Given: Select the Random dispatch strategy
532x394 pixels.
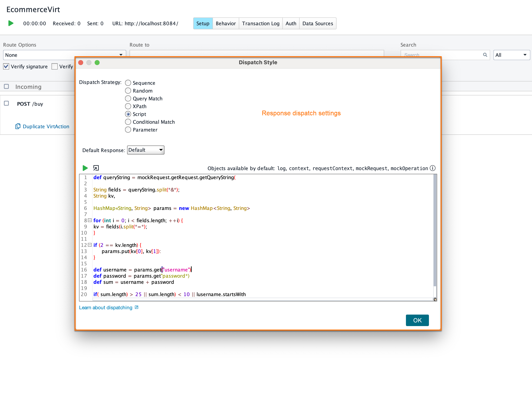Looking at the screenshot, I should [x=128, y=91].
